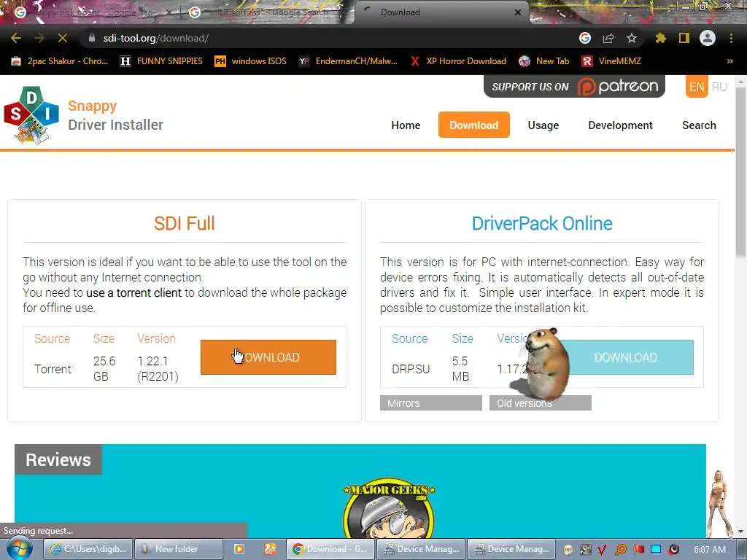
Task: Open the VineMEMZ bookmark
Action: click(x=611, y=61)
